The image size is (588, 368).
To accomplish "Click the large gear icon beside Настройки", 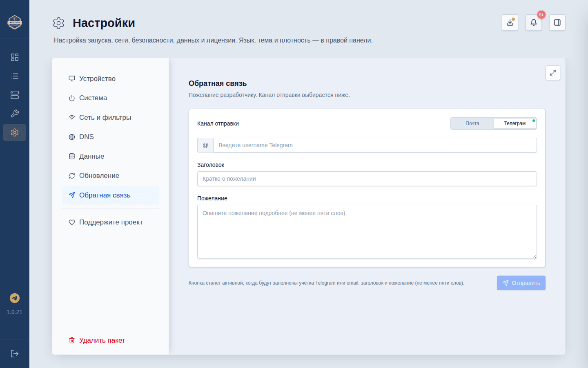I will [59, 23].
